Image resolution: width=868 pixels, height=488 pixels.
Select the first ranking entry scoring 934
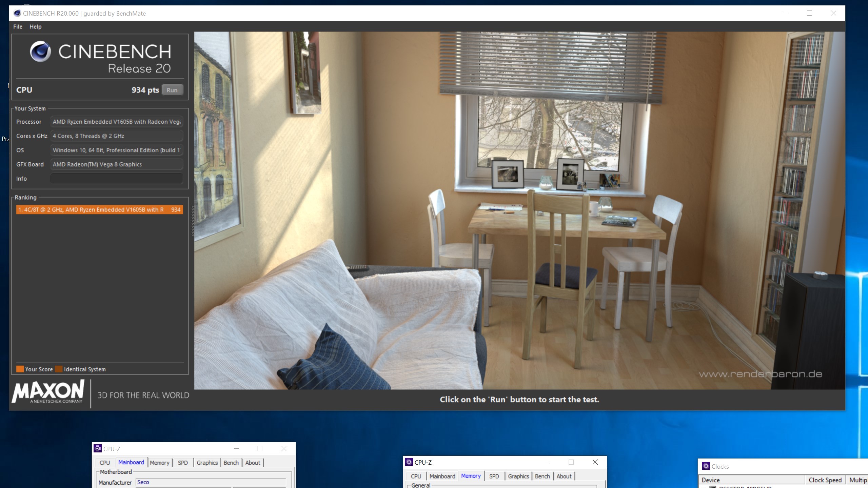pyautogui.click(x=100, y=210)
